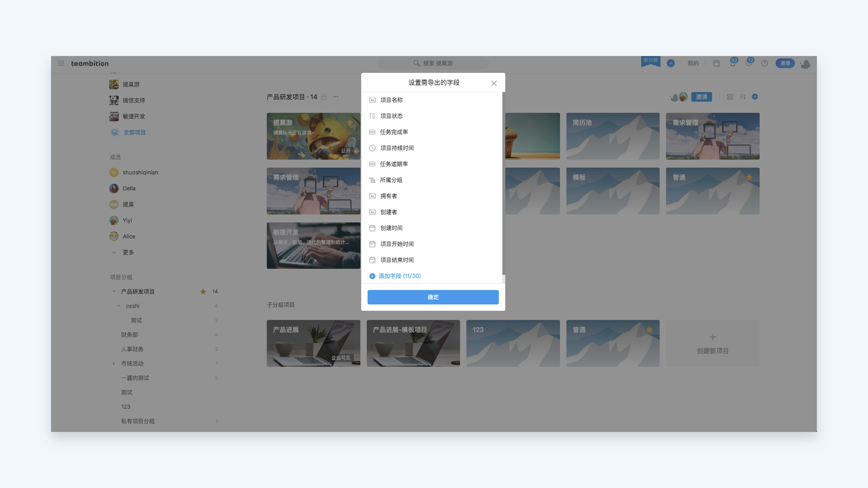Click the group icon beside 所属分组

tap(372, 180)
